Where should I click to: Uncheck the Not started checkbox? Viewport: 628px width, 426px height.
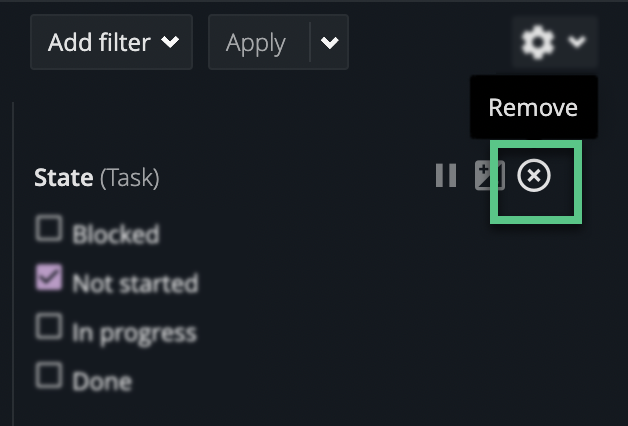pos(48,277)
